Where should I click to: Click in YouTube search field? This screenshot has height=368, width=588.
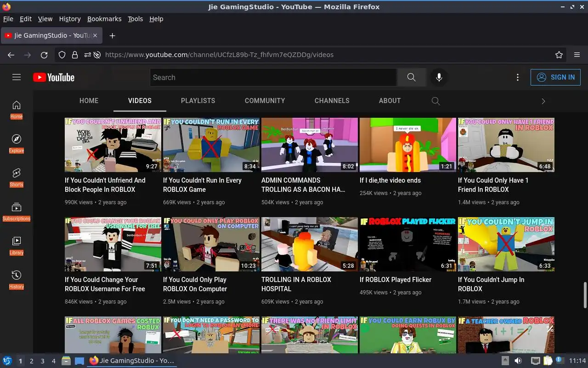pyautogui.click(x=273, y=77)
